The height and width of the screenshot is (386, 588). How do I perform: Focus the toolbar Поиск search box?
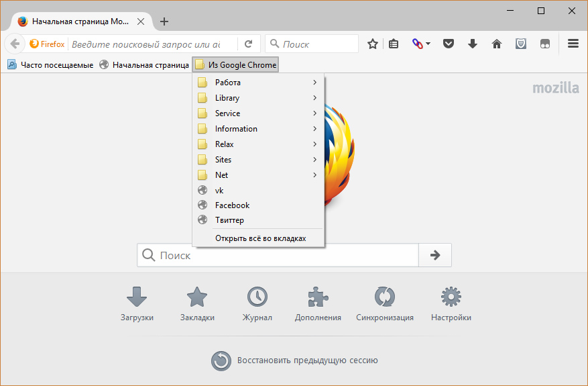(x=312, y=44)
